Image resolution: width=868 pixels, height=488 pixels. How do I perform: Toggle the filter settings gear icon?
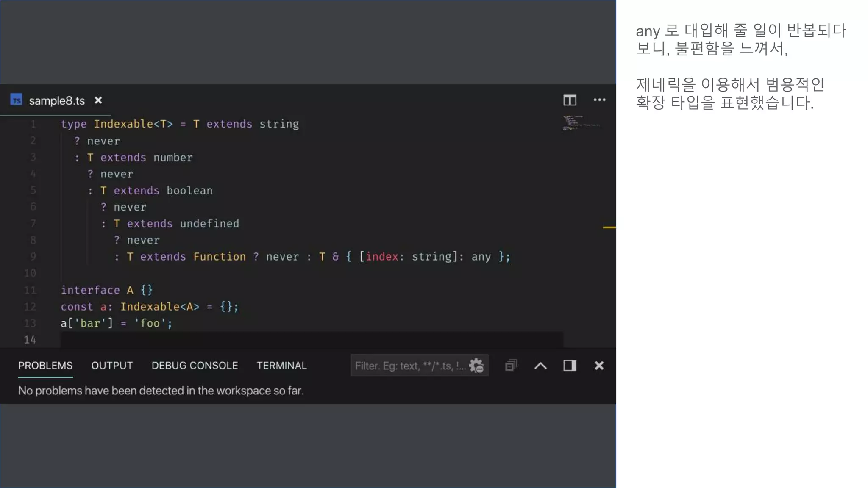476,366
